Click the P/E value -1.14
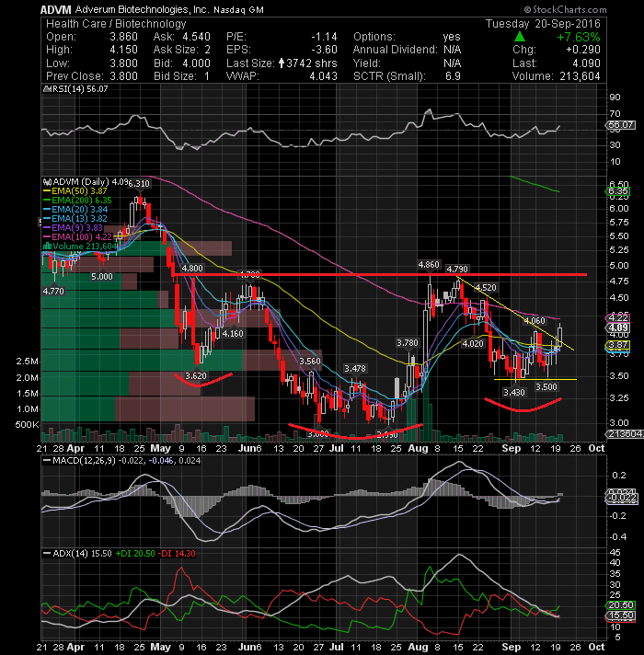The height and width of the screenshot is (655, 644). tap(324, 37)
